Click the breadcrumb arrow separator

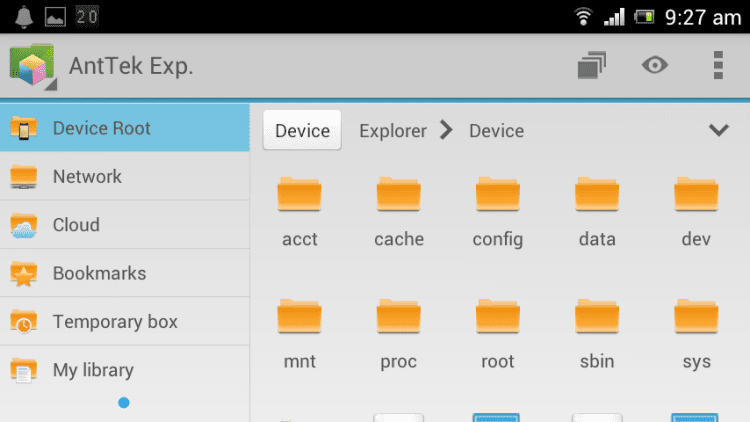446,130
